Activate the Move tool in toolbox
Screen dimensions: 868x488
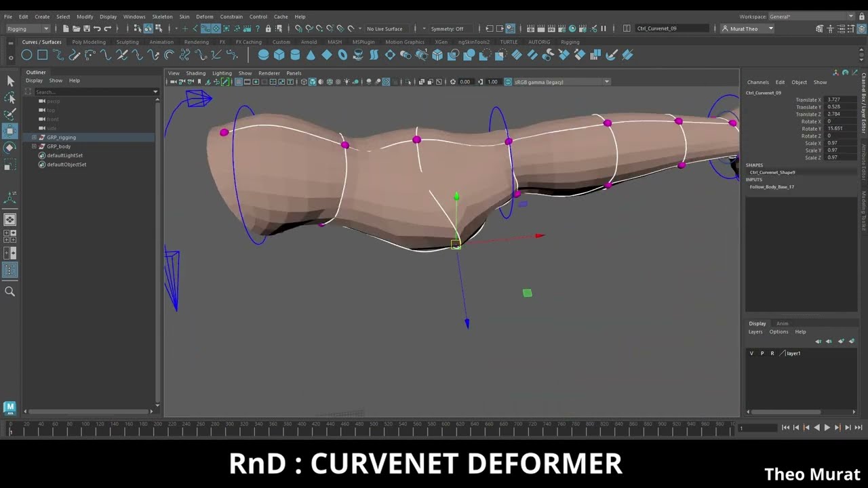[10, 131]
